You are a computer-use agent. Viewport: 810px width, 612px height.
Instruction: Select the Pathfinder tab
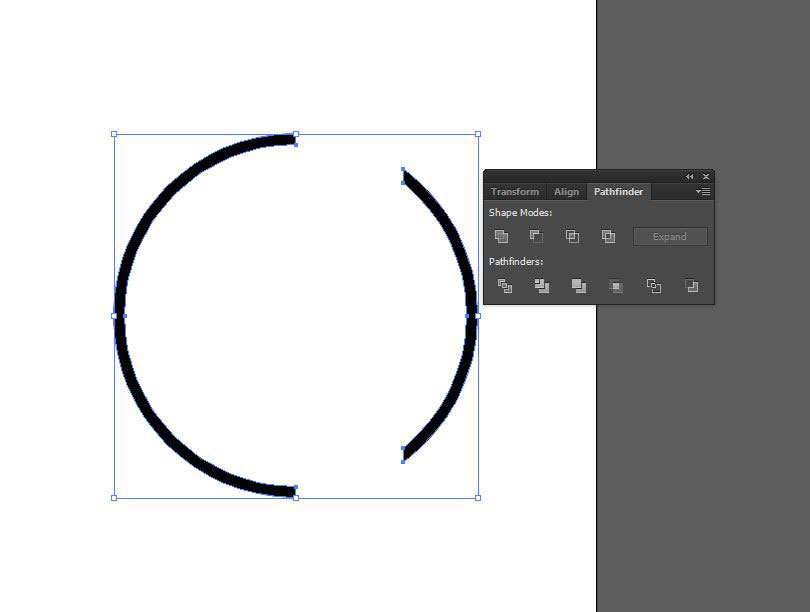(x=618, y=192)
